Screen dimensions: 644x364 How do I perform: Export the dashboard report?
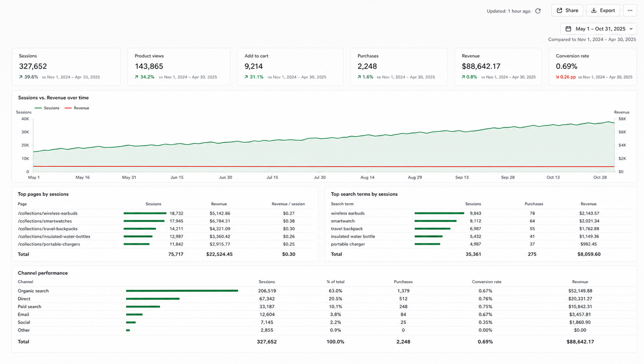603,11
